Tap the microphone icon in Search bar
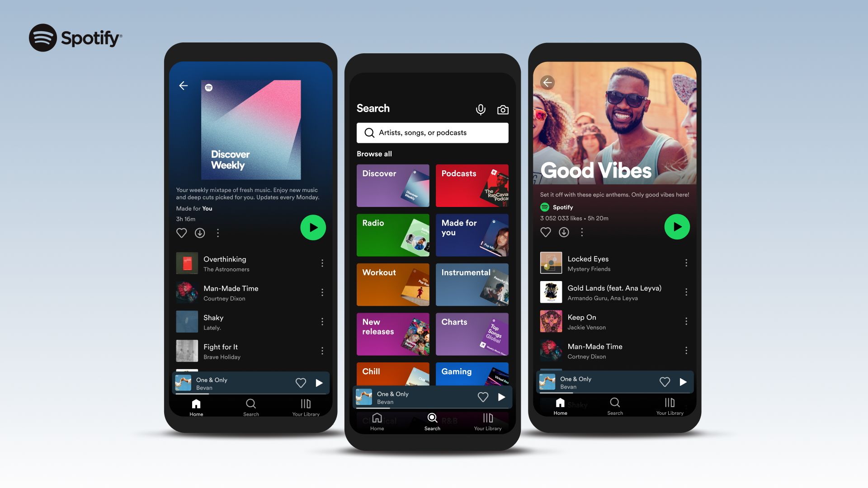868x488 pixels. [481, 109]
